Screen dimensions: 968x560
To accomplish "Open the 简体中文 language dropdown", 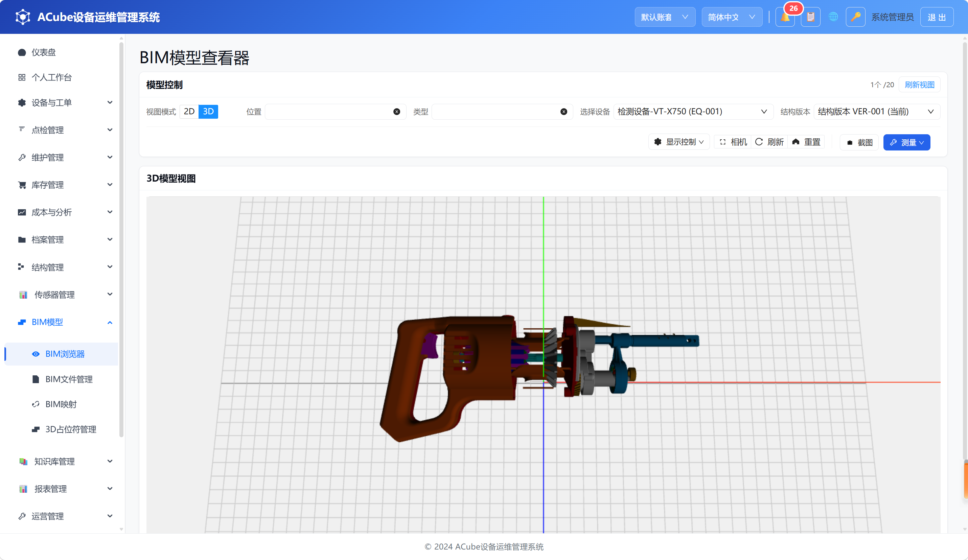I will coord(732,17).
